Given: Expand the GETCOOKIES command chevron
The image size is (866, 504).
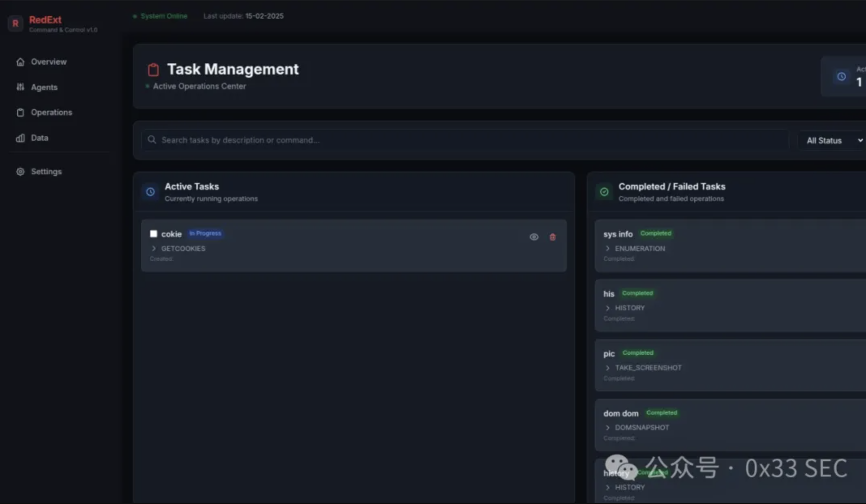Looking at the screenshot, I should click(x=154, y=248).
